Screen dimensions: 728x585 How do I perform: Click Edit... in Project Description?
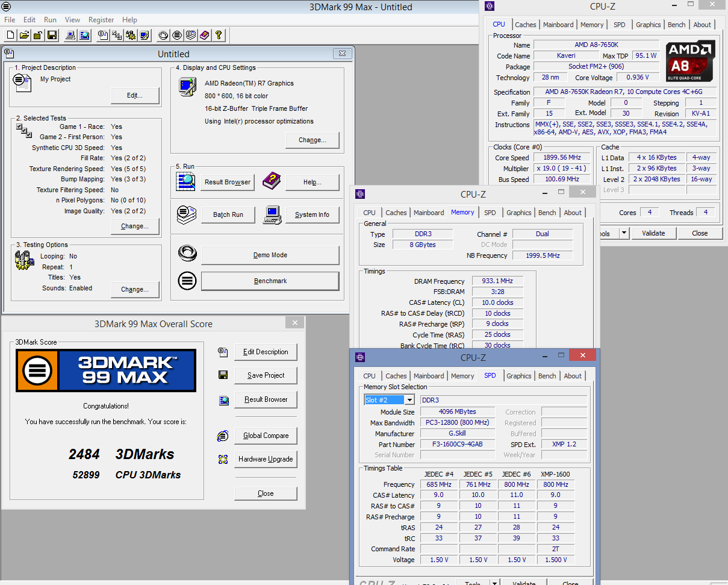coord(135,96)
